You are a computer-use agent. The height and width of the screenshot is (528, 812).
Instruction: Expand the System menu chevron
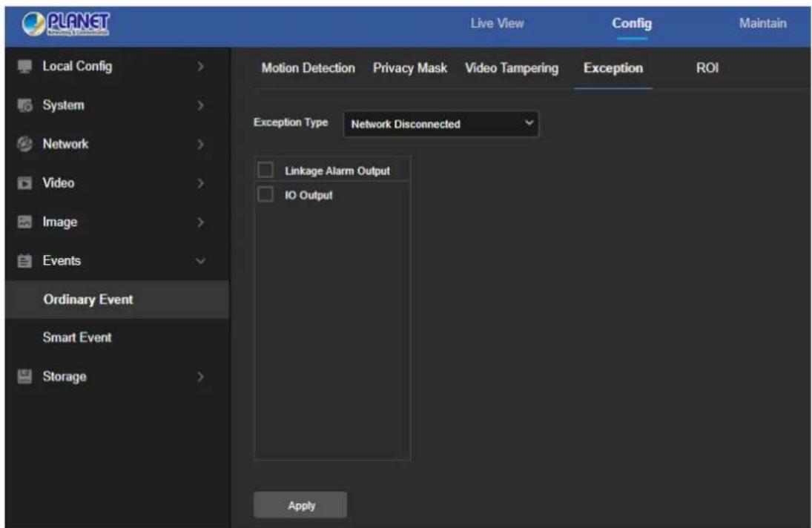click(x=200, y=105)
